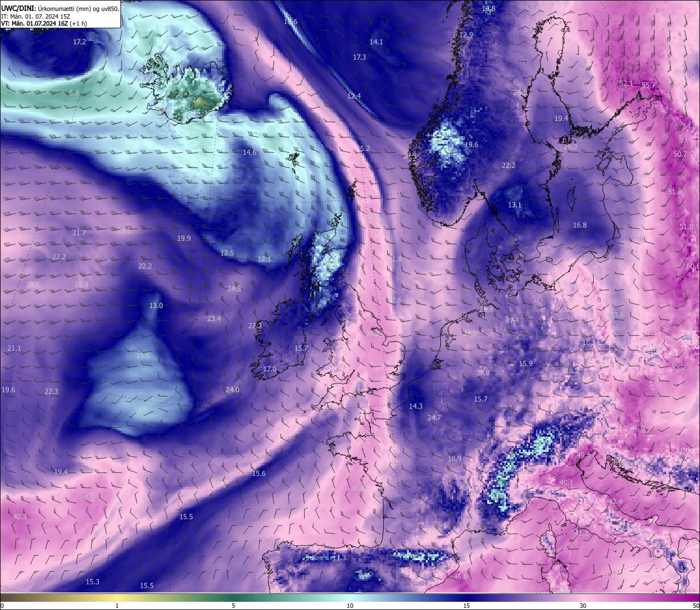Click the map value "14.6"
This screenshot has height=610, width=700.
[x=250, y=153]
